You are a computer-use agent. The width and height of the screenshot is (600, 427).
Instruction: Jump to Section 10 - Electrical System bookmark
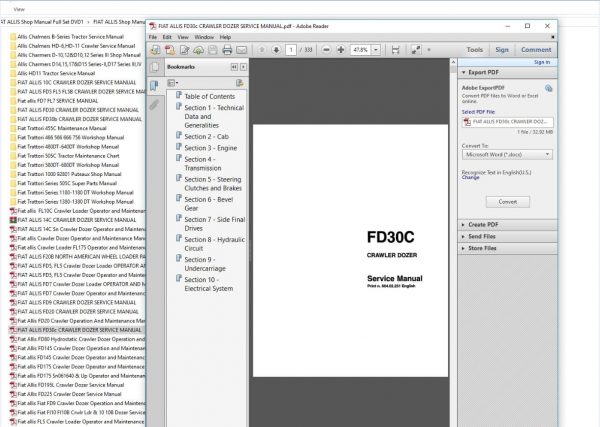click(209, 284)
